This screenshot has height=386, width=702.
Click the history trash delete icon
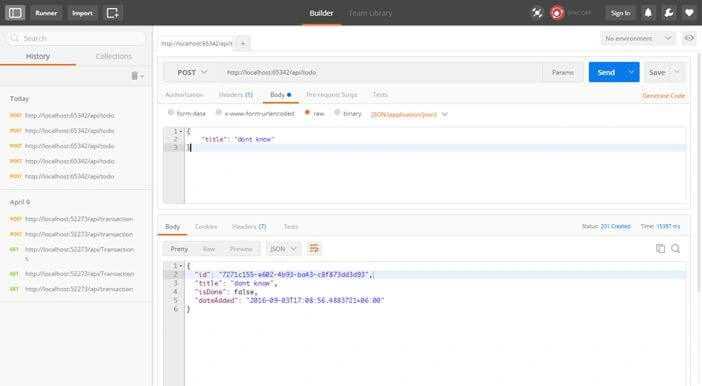(134, 76)
